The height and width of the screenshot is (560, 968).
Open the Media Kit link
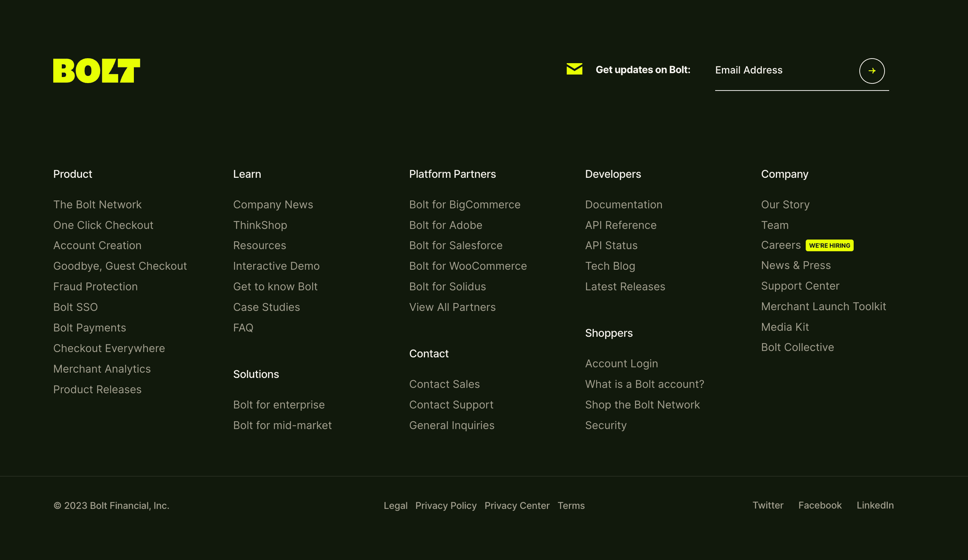coord(785,327)
